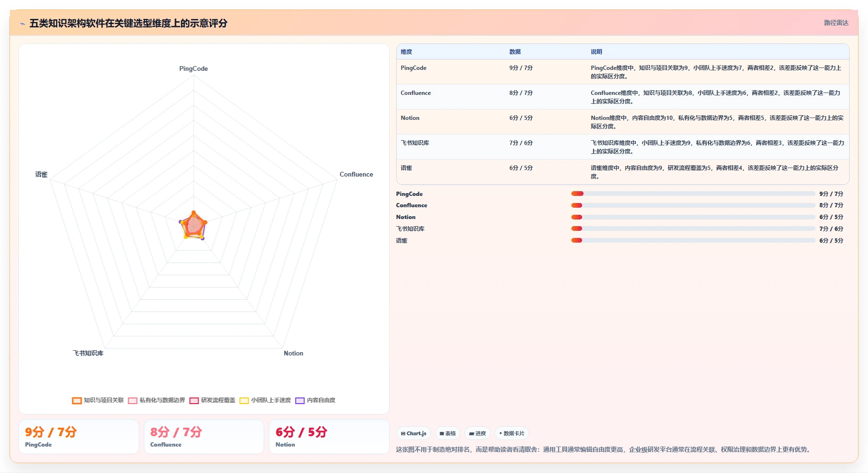Click the Confluence row description text
The width and height of the screenshot is (868, 473).
[x=716, y=97]
